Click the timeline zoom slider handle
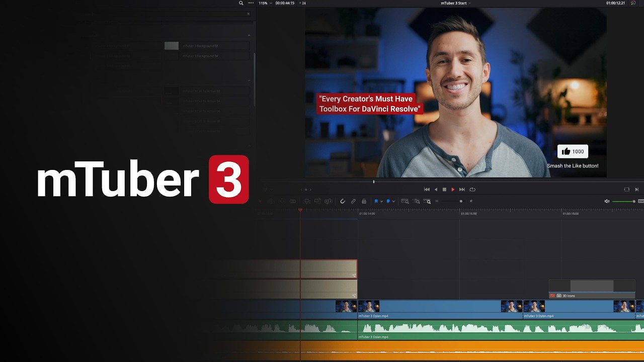 pyautogui.click(x=461, y=201)
